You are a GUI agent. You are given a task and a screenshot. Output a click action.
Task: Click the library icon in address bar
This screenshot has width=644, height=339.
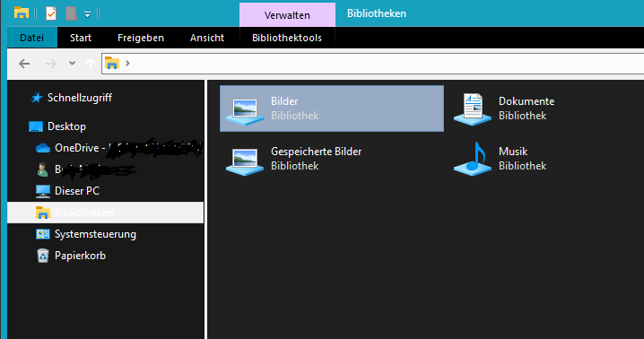[112, 63]
